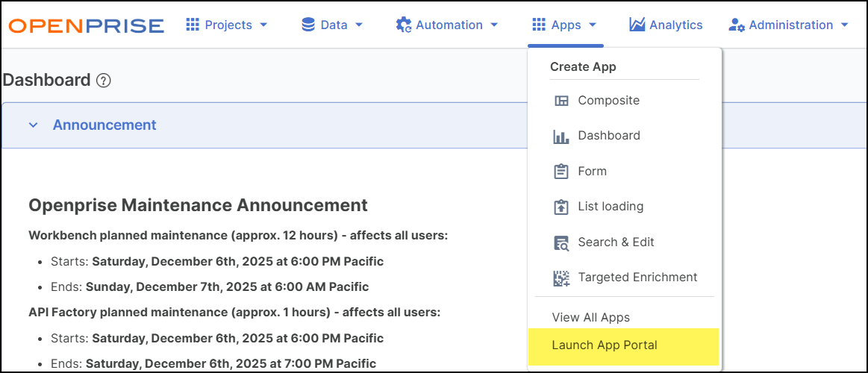868x373 pixels.
Task: Click the Targeted Enrichment icon
Action: (561, 278)
